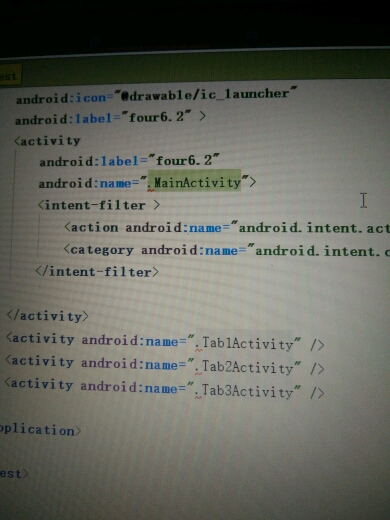Click the <category android:name line
This screenshot has height=520, width=390.
pyautogui.click(x=227, y=250)
